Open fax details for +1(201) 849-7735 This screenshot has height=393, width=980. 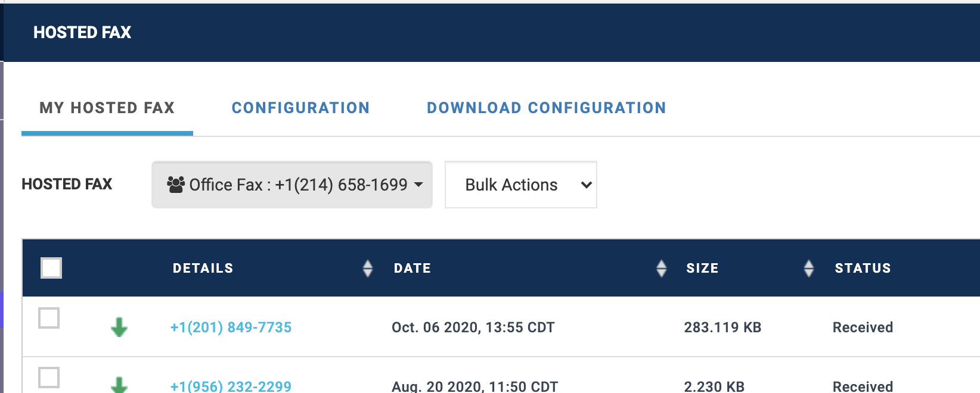tap(231, 327)
